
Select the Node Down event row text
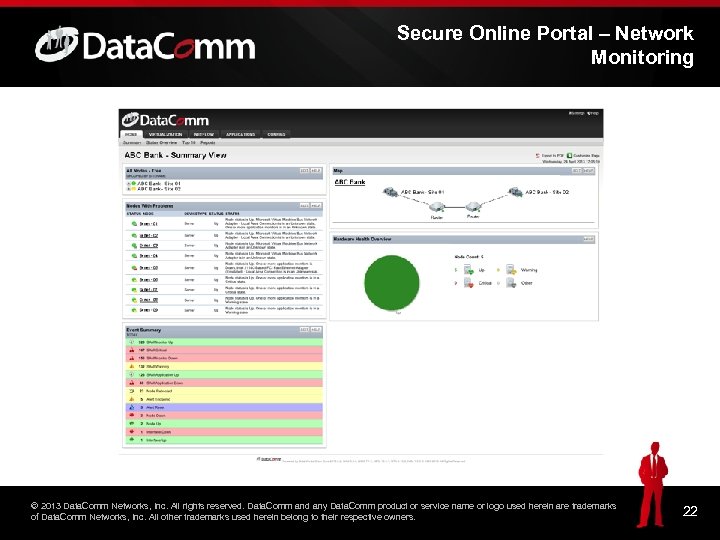(156, 416)
